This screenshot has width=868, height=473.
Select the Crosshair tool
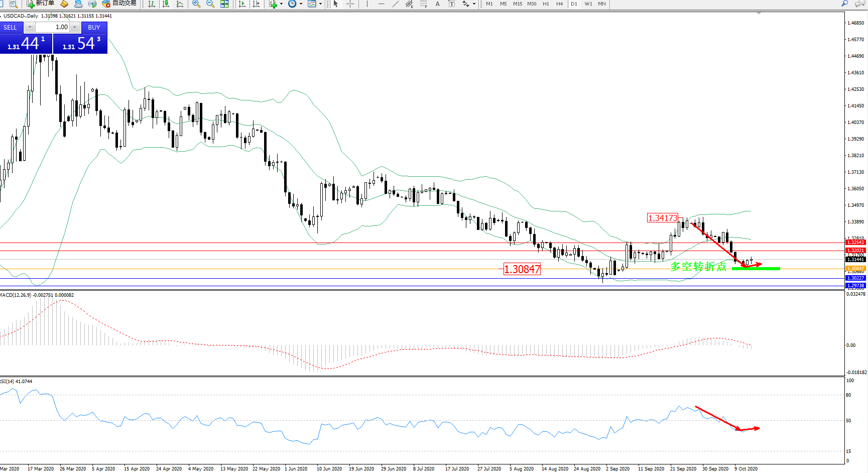coord(350,4)
